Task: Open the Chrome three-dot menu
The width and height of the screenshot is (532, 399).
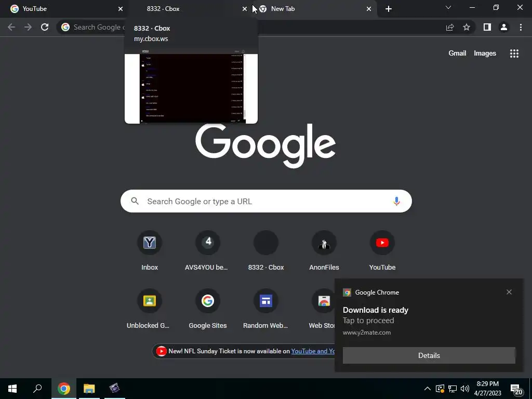Action: click(521, 27)
